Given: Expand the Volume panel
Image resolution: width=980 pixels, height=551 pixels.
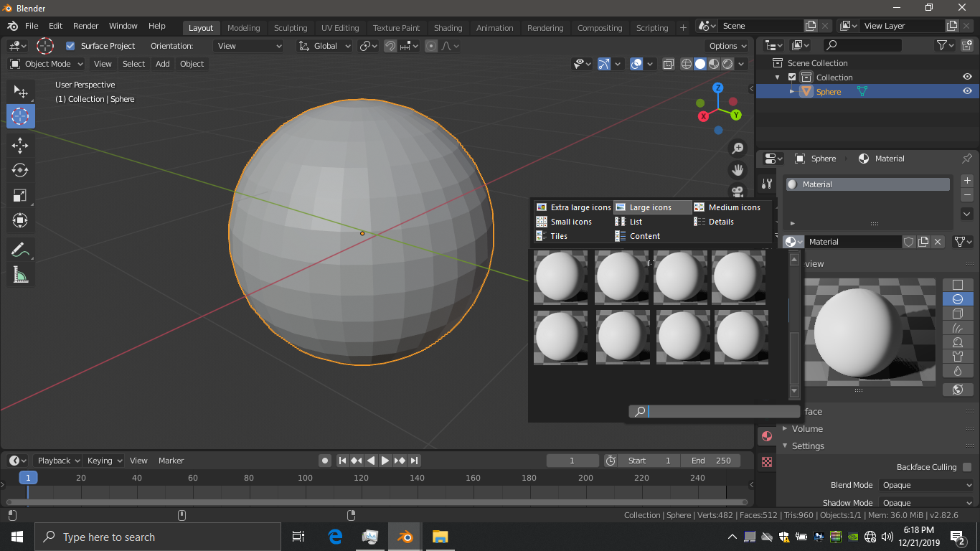Looking at the screenshot, I should click(x=807, y=428).
